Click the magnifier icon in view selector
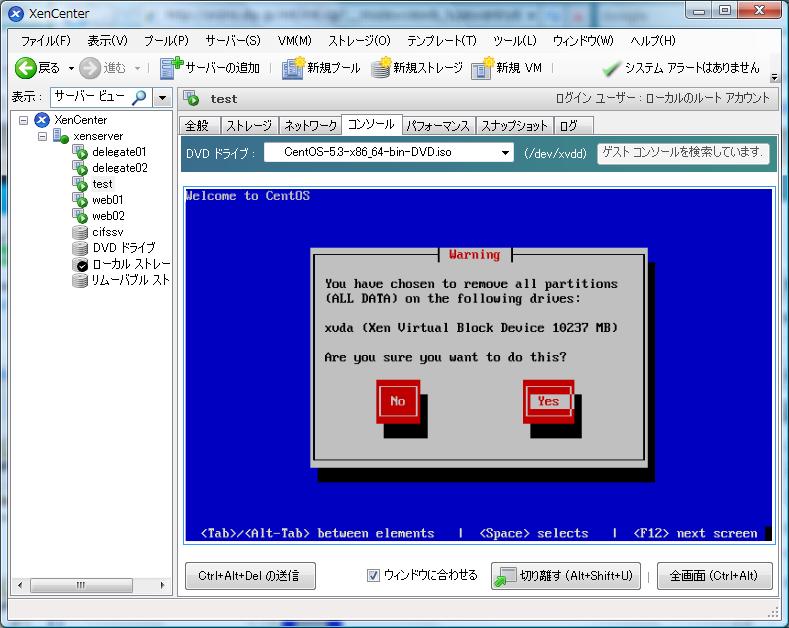The width and height of the screenshot is (789, 628). point(139,97)
